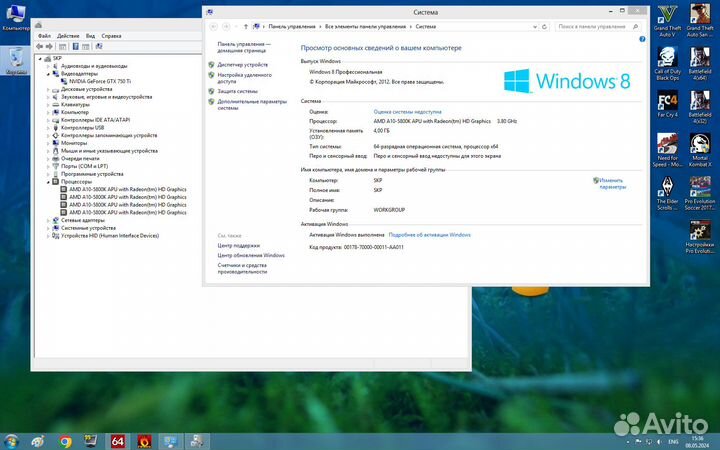The height and width of the screenshot is (450, 720).
Task: Select Системные устройства tree item
Action: [88, 228]
